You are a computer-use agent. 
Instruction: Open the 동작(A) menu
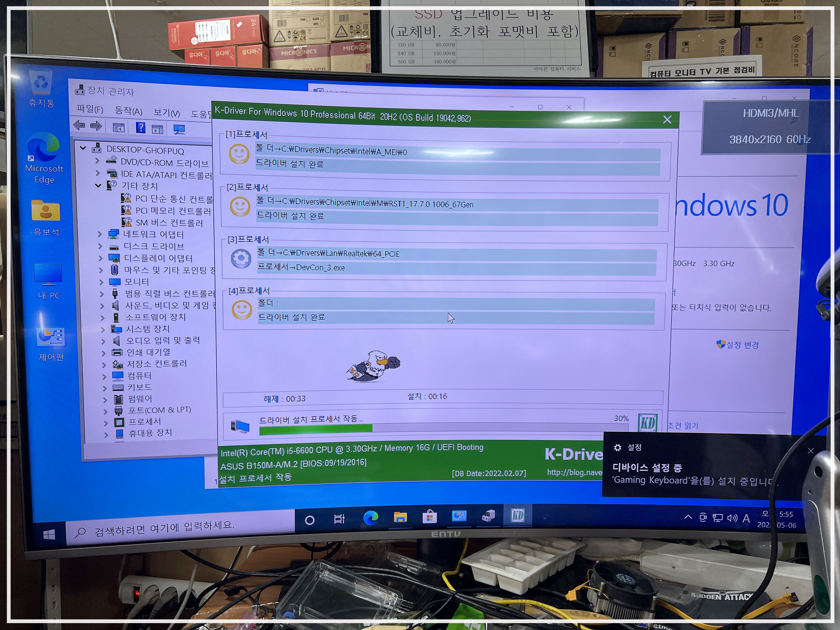tap(128, 111)
